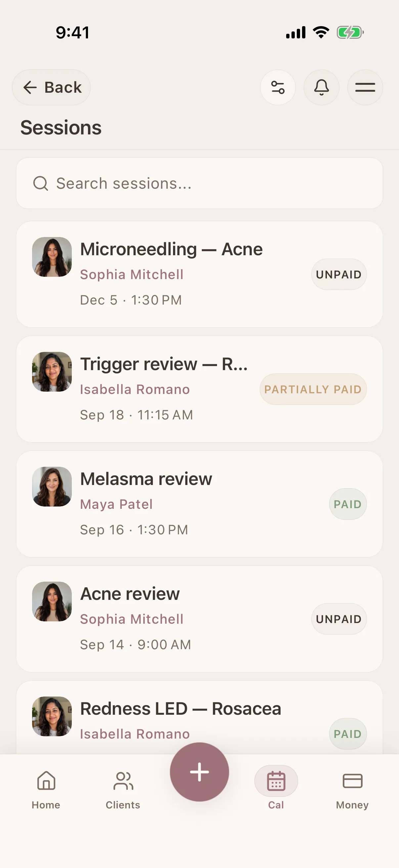Open Maya Patel client link
The image size is (399, 868).
[116, 504]
